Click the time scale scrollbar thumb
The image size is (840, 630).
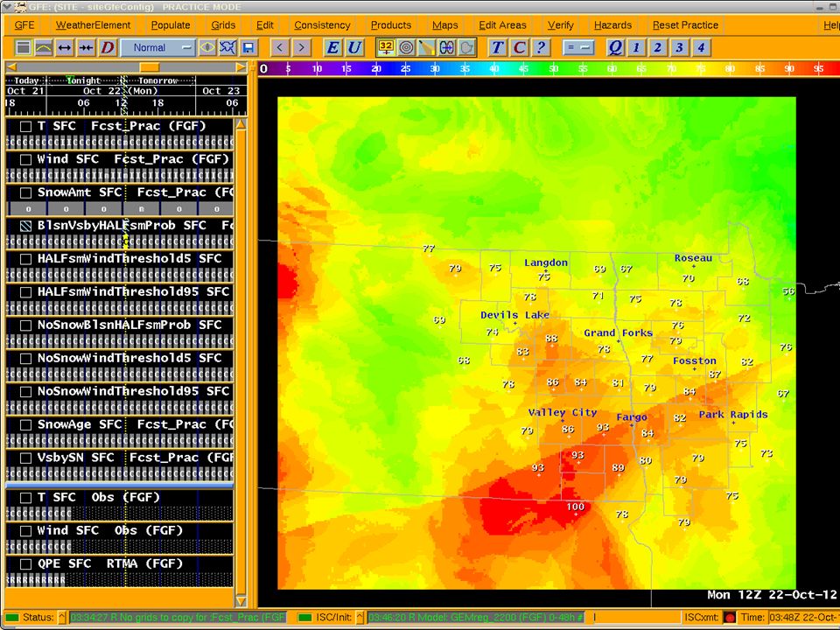pos(150,67)
